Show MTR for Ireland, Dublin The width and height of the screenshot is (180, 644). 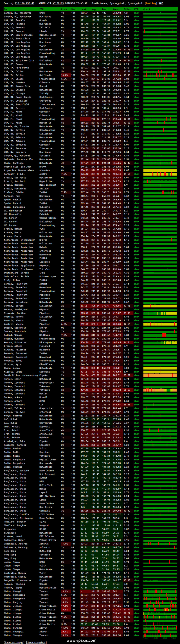coord(137,192)
